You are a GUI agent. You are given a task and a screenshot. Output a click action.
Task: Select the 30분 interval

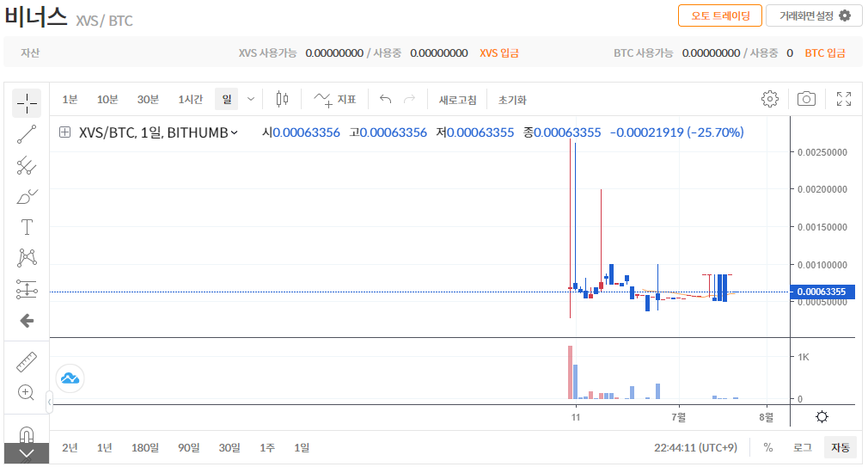(148, 99)
